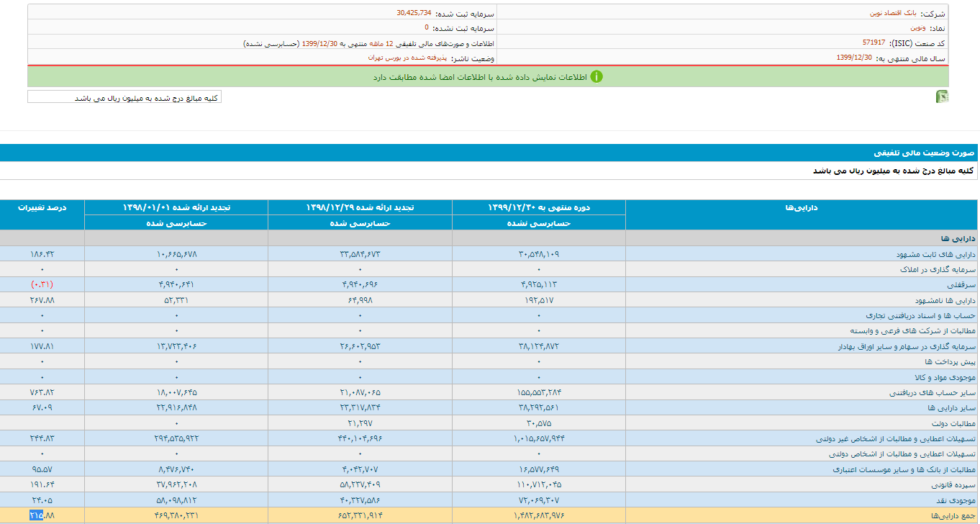Click the red (۰.۳۱) percent change cell
980x524 pixels.
pos(42,284)
